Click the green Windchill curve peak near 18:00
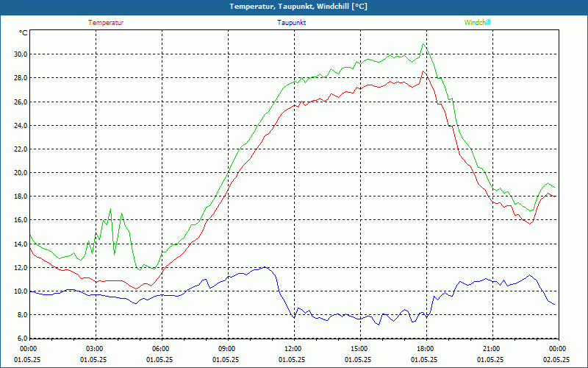The width and height of the screenshot is (588, 368). [x=423, y=44]
